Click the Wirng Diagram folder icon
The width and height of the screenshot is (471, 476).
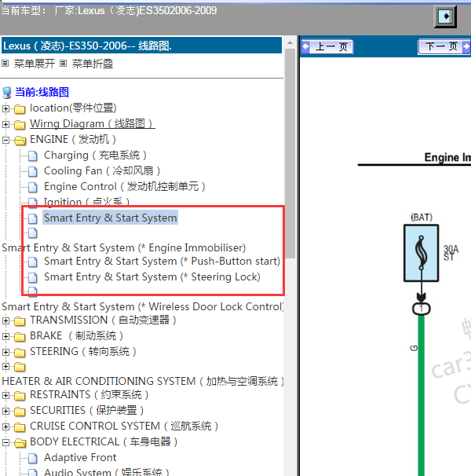pos(20,124)
